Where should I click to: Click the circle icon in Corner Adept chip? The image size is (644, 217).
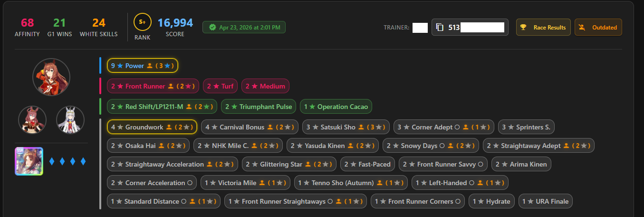[457, 127]
